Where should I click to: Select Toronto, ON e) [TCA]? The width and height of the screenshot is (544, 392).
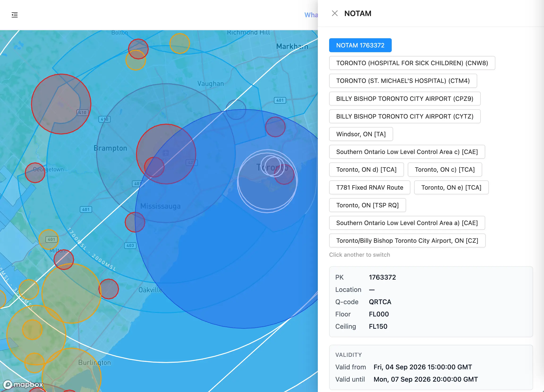pyautogui.click(x=451, y=187)
